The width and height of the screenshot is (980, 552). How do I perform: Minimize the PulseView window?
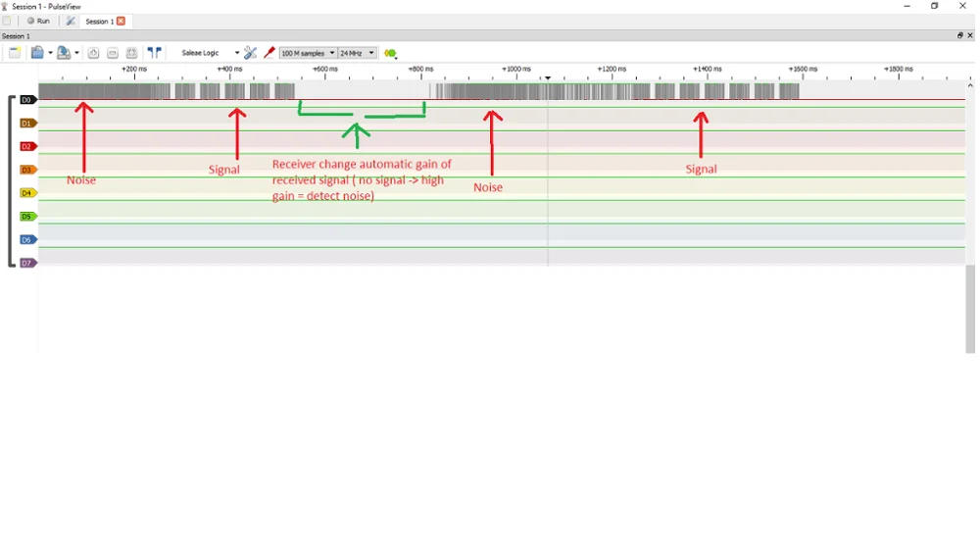(x=906, y=6)
